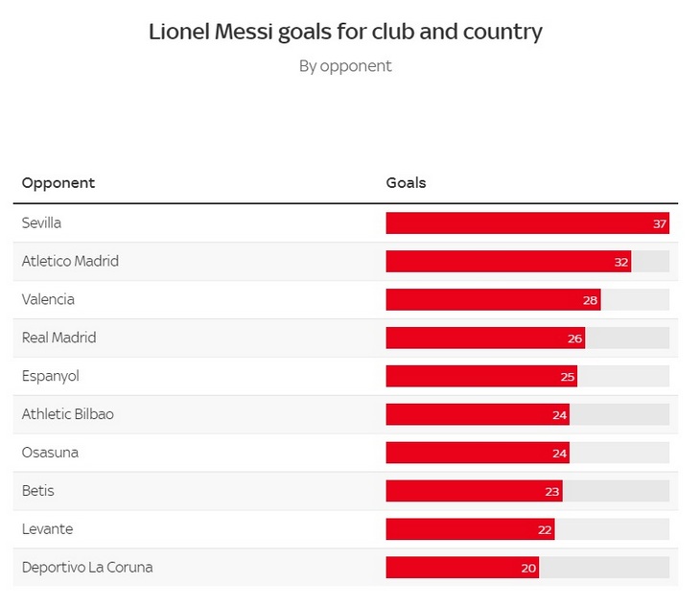The height and width of the screenshot is (607, 700).
Task: Select the Betis opponent label
Action: pos(38,491)
